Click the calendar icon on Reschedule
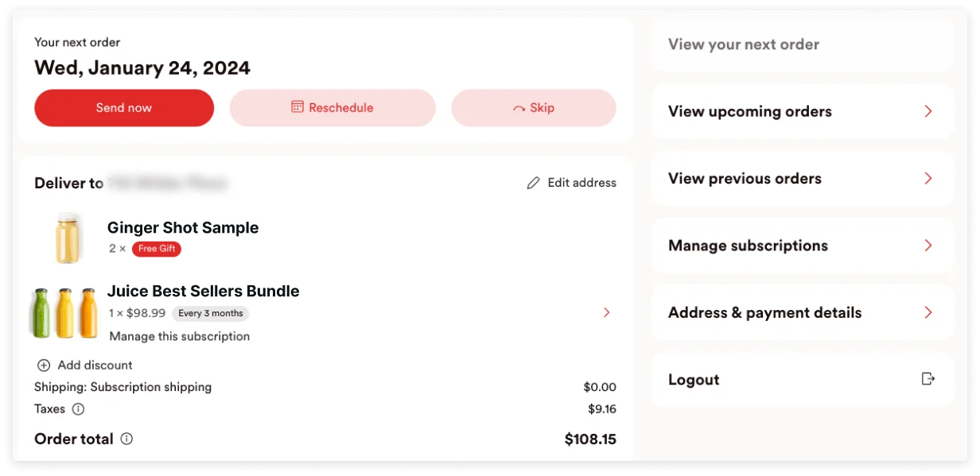 [297, 107]
